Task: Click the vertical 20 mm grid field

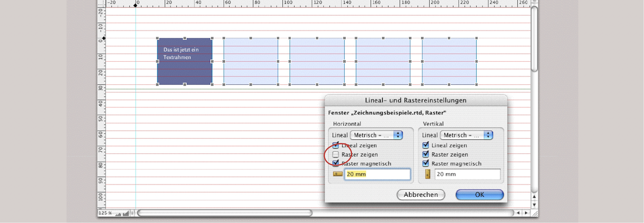Action: (x=467, y=174)
